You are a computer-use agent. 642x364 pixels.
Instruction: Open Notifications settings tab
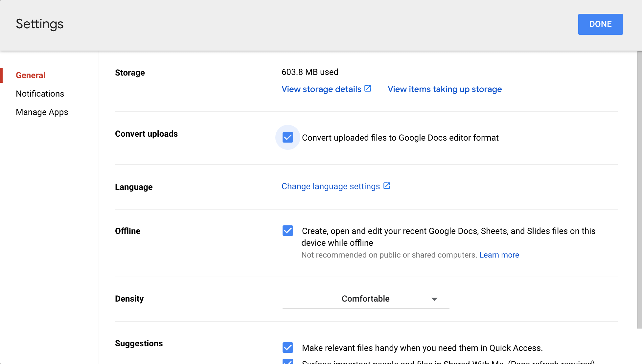click(x=39, y=94)
